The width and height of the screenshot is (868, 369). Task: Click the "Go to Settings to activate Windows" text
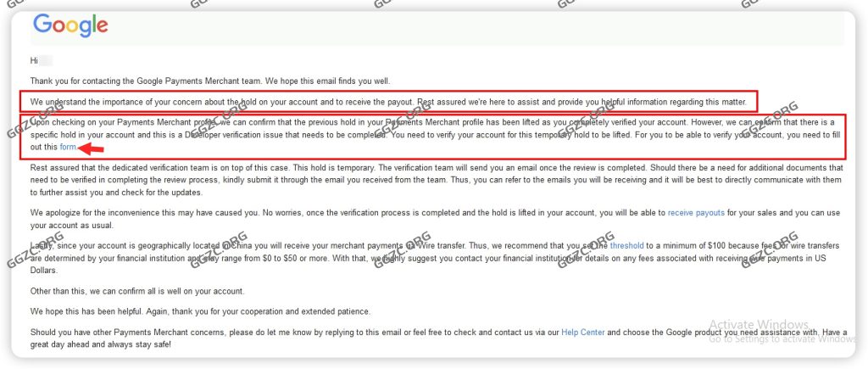coord(780,339)
